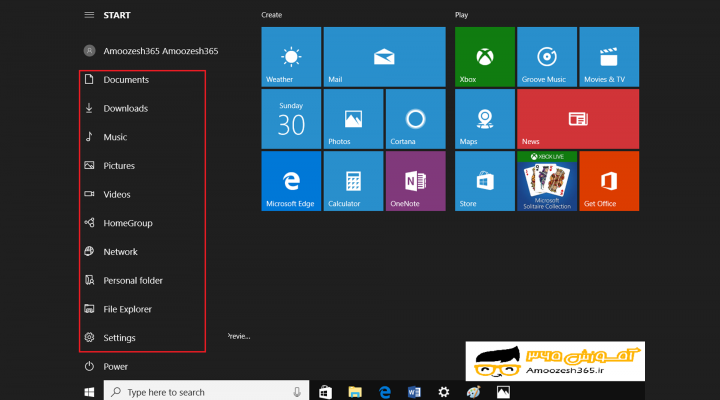Click the microphone icon in search box
Image resolution: width=720 pixels, height=400 pixels.
coord(297,392)
